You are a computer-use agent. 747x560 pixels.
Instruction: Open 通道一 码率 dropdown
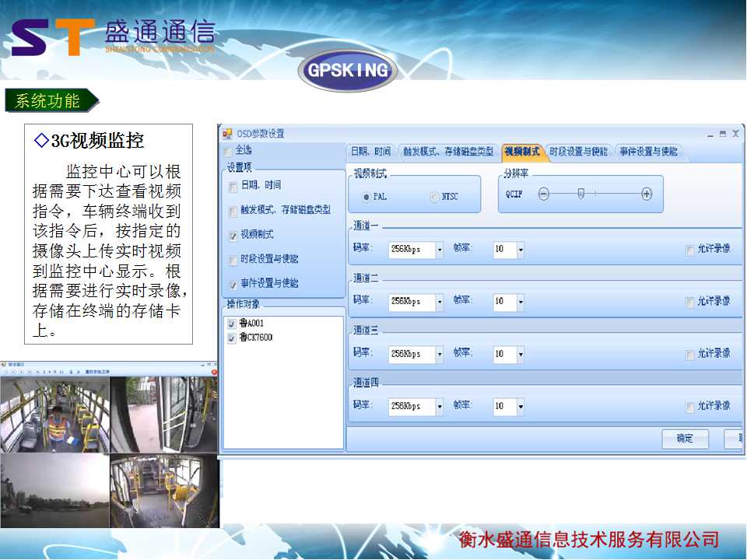[439, 250]
